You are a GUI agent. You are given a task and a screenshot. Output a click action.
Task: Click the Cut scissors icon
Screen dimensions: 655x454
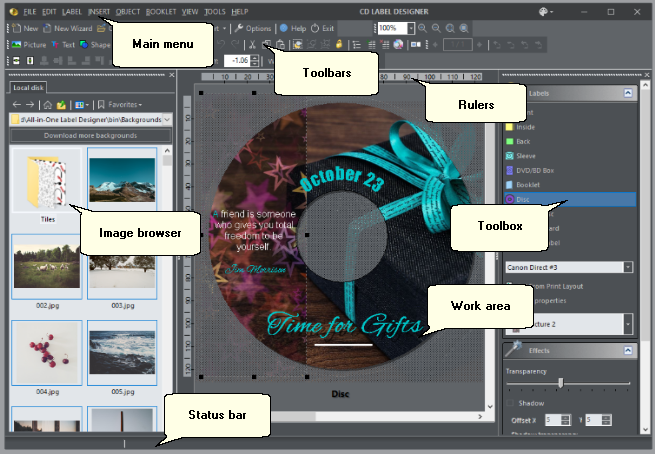tap(251, 45)
